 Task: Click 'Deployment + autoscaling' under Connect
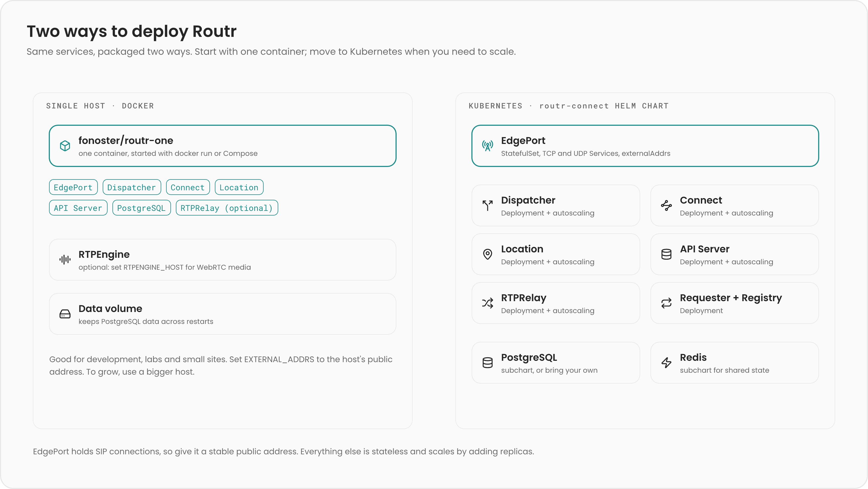727,213
